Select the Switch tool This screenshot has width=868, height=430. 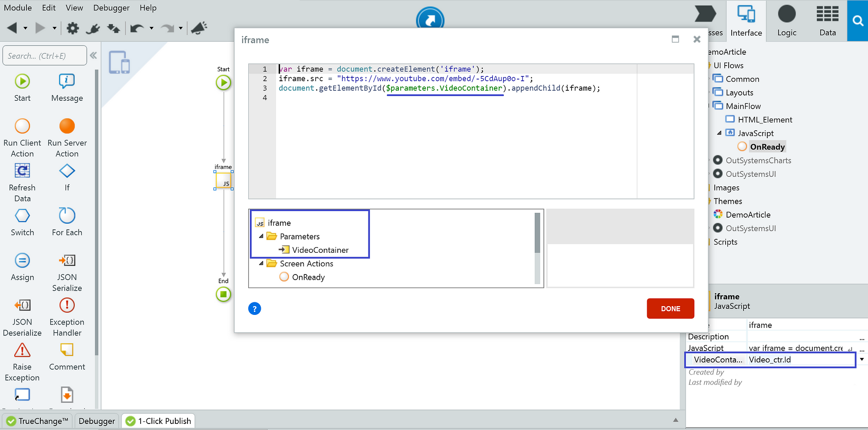(23, 222)
